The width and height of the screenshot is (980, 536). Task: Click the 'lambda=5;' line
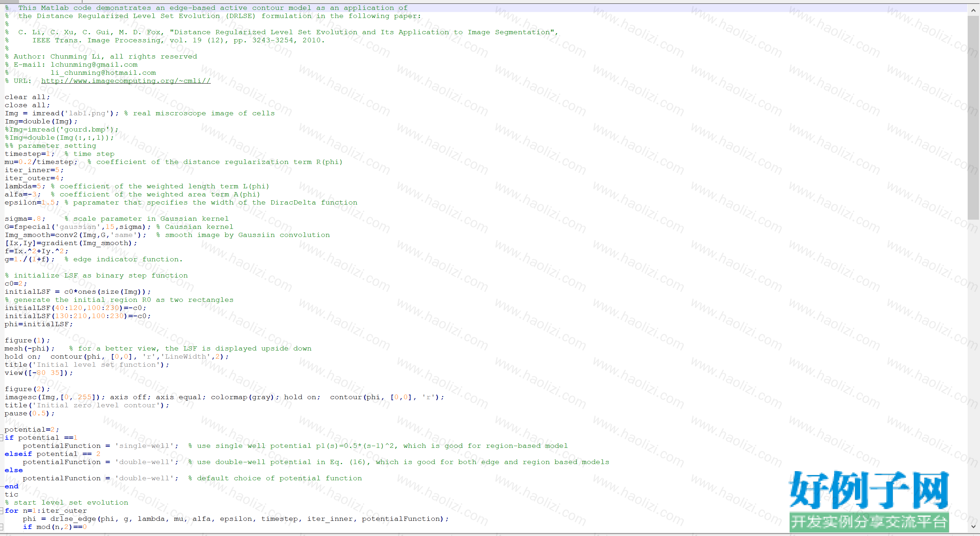click(137, 187)
